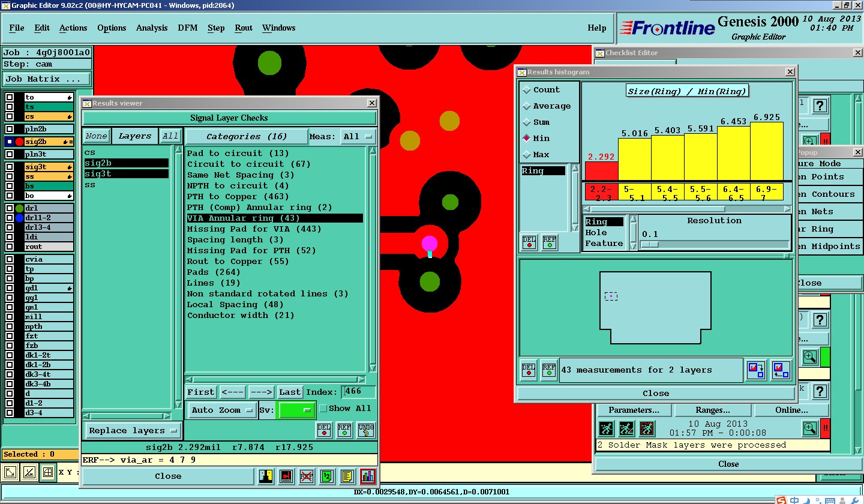This screenshot has width=864, height=504.
Task: Expand the Meas All dropdown
Action: 358,137
